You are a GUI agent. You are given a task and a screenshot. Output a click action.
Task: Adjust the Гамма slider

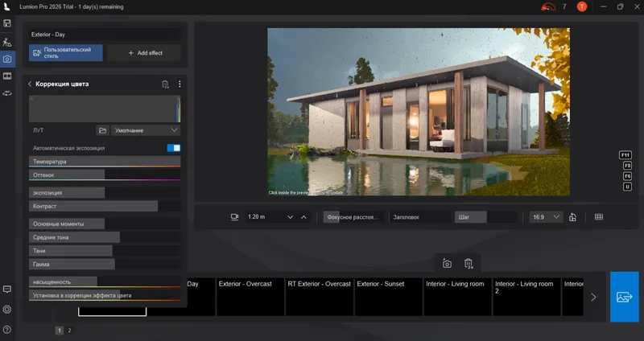pyautogui.click(x=105, y=265)
